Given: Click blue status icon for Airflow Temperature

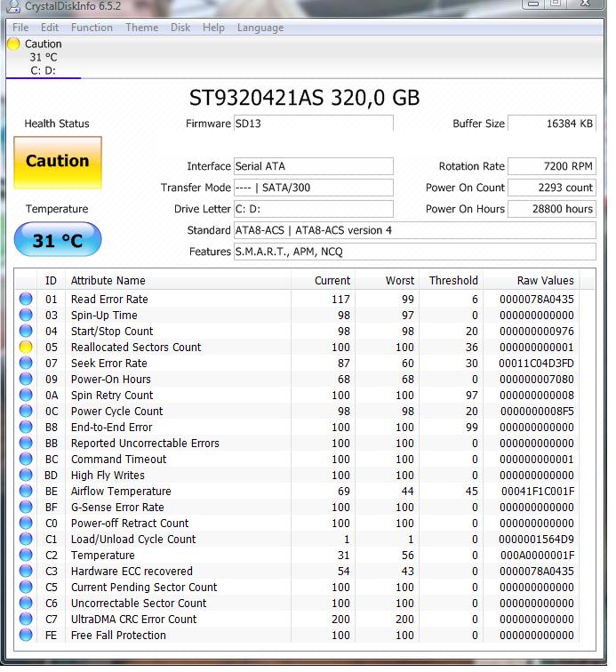Looking at the screenshot, I should 26,491.
